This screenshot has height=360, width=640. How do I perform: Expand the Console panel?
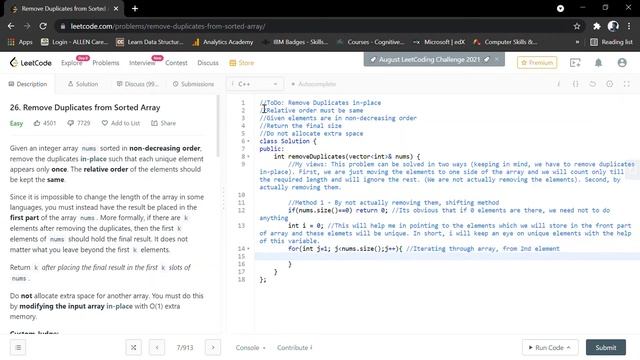pos(250,348)
